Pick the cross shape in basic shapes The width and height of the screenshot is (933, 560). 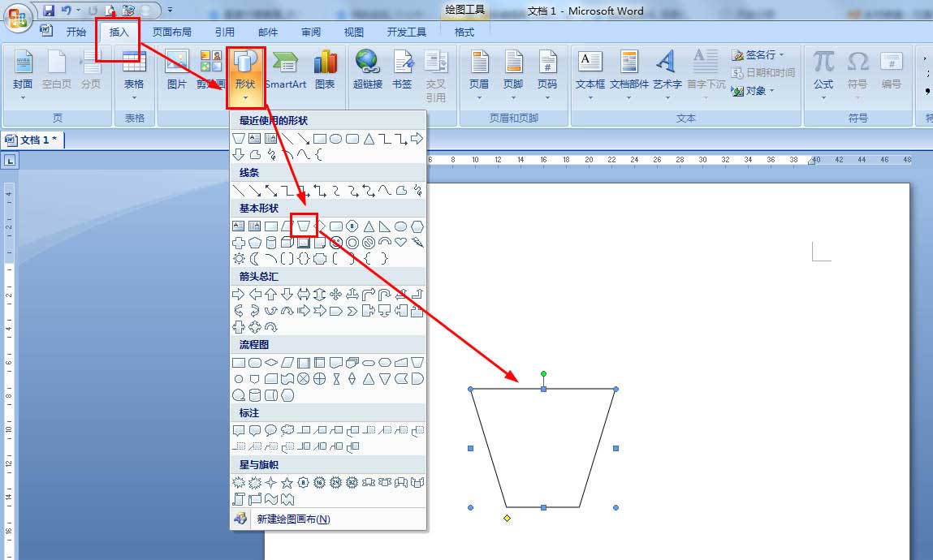[x=239, y=243]
